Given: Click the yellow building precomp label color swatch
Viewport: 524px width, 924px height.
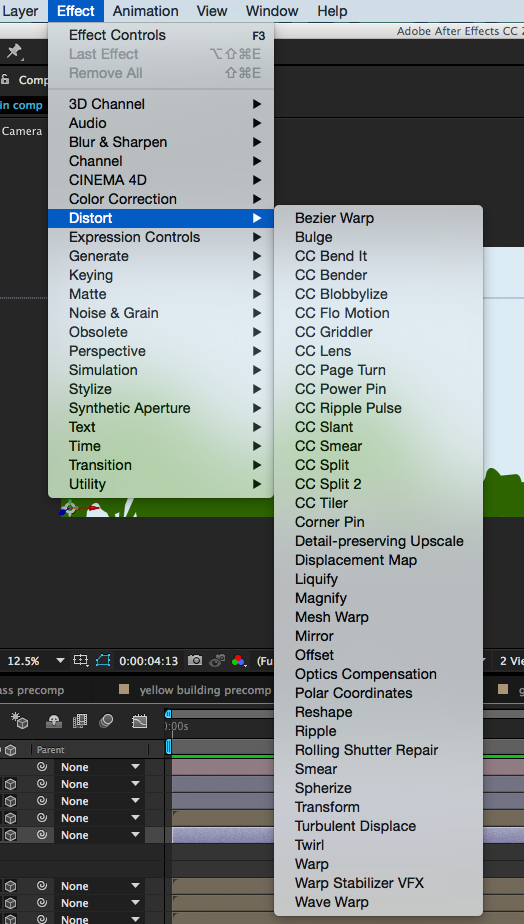Looking at the screenshot, I should pos(124,689).
